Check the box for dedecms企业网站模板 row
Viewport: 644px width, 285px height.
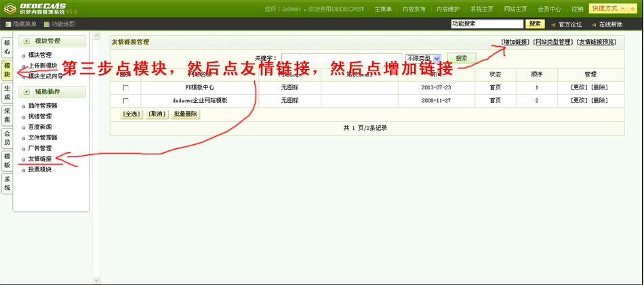[125, 101]
